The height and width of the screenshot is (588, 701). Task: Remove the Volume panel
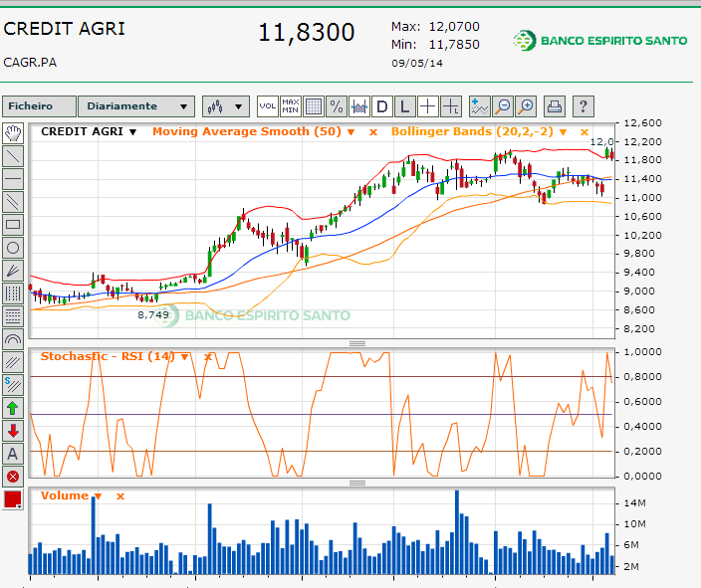(120, 496)
